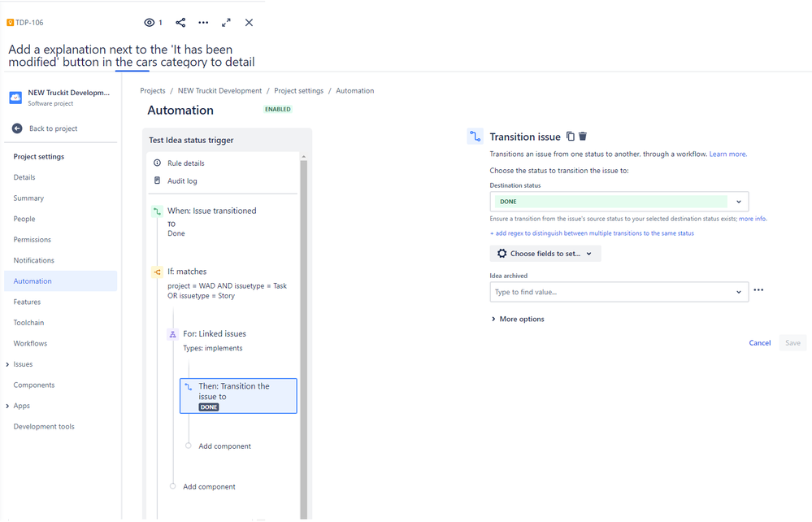Close the TDP-106 issue panel
This screenshot has width=812, height=522.
(249, 23)
